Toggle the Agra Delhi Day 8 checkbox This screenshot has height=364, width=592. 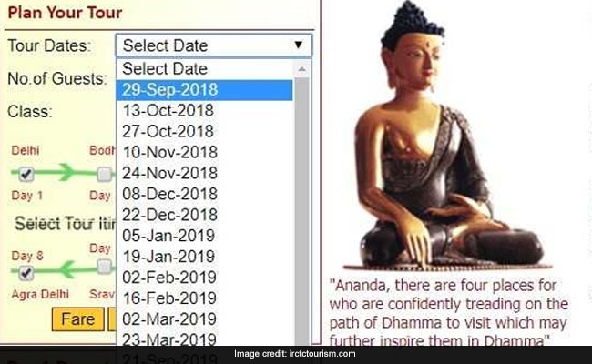pyautogui.click(x=26, y=272)
